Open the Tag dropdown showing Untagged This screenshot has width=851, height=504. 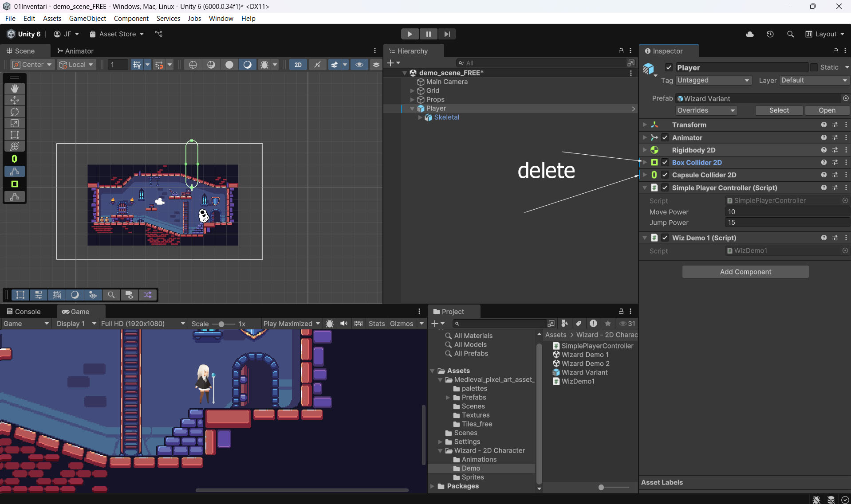713,80
